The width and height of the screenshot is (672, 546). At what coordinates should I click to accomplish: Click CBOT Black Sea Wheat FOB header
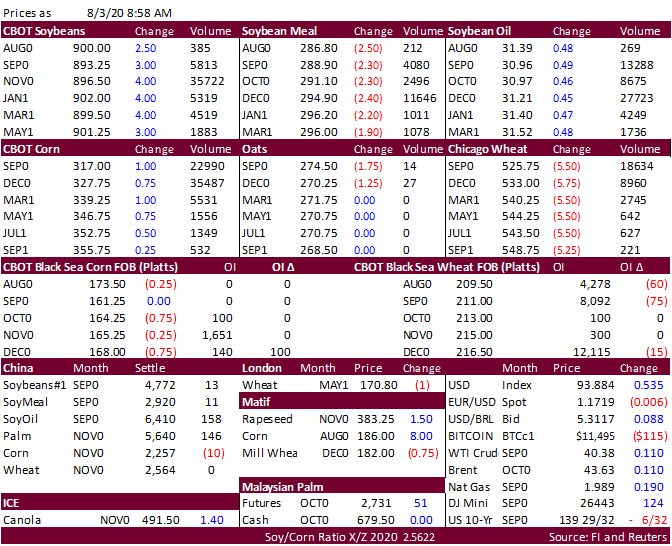(x=447, y=267)
